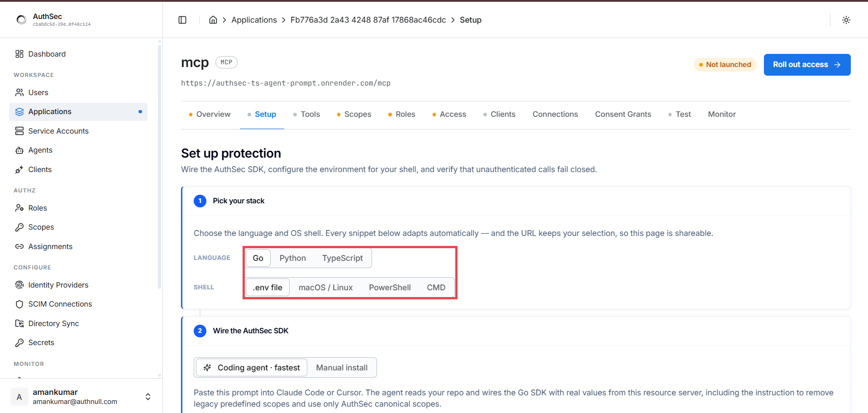The width and height of the screenshot is (868, 413).
Task: Click the AuthSec logo icon
Action: click(x=21, y=19)
